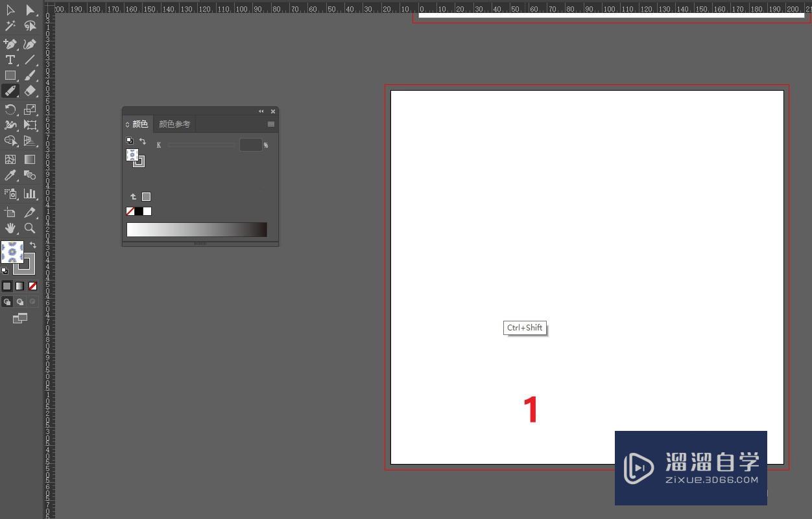812x519 pixels.
Task: Select the Type tool
Action: [x=10, y=60]
